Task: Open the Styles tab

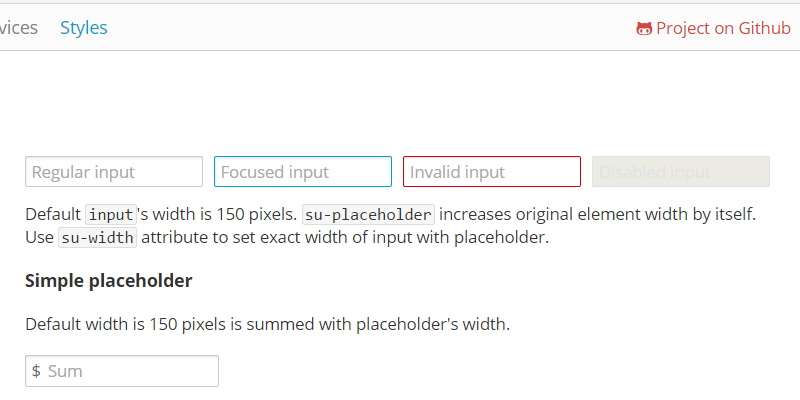Action: tap(84, 28)
